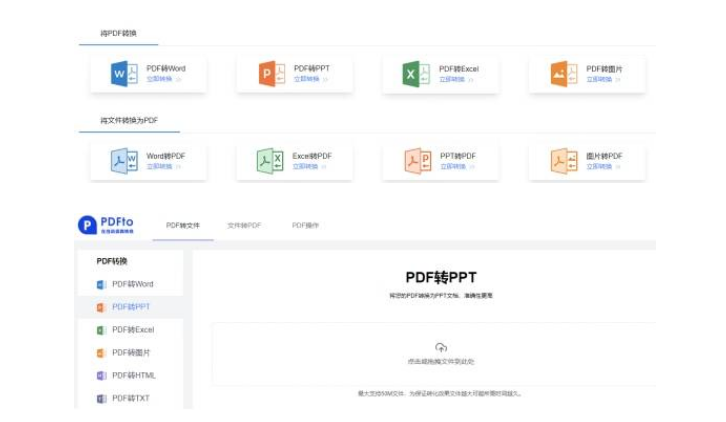Select PDF转TXT in the sidebar
Screen dimensions: 726x422
click(x=131, y=398)
